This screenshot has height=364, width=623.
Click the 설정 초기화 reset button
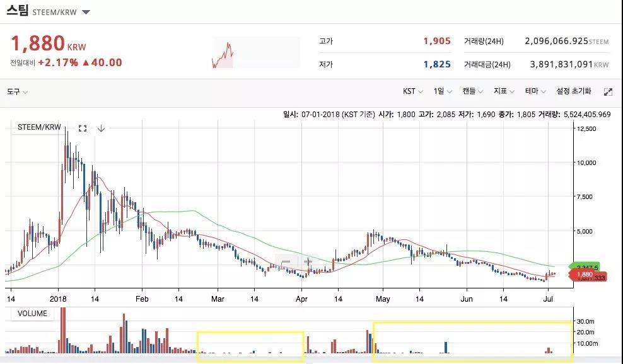pos(574,91)
